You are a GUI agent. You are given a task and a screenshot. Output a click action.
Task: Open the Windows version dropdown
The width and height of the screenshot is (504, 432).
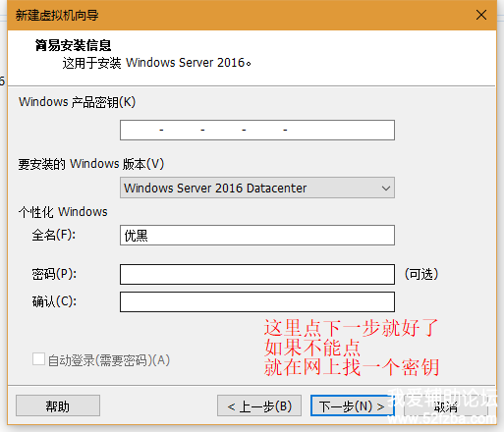click(257, 188)
